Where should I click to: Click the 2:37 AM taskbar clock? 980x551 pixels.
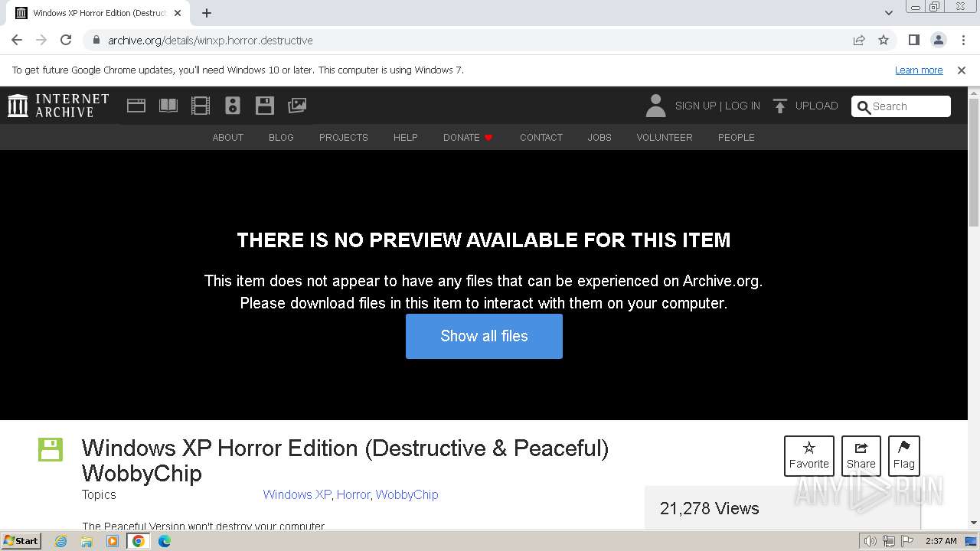tap(941, 541)
